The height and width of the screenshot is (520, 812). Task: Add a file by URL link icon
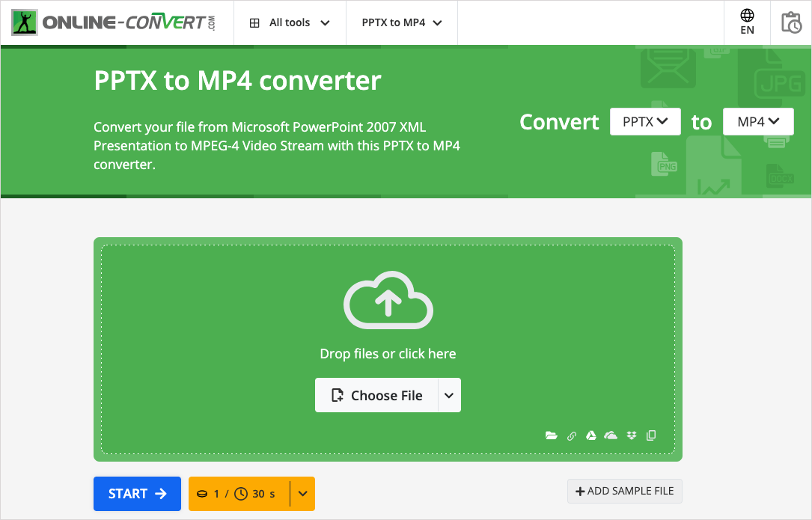point(572,435)
